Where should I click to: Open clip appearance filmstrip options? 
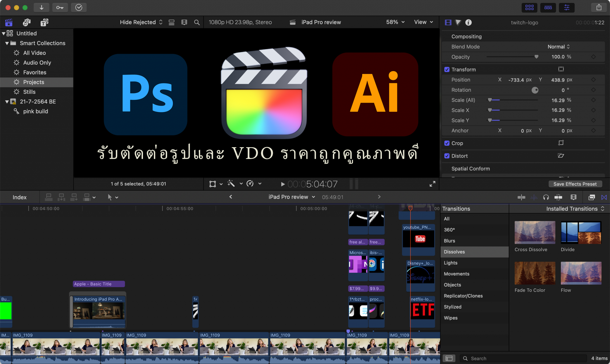(x=184, y=22)
